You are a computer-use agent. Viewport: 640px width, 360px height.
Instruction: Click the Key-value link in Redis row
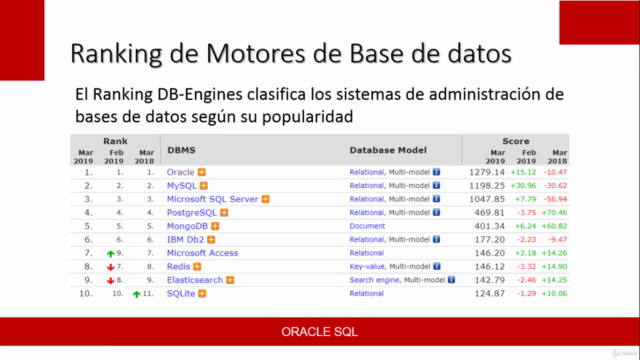[x=367, y=267]
